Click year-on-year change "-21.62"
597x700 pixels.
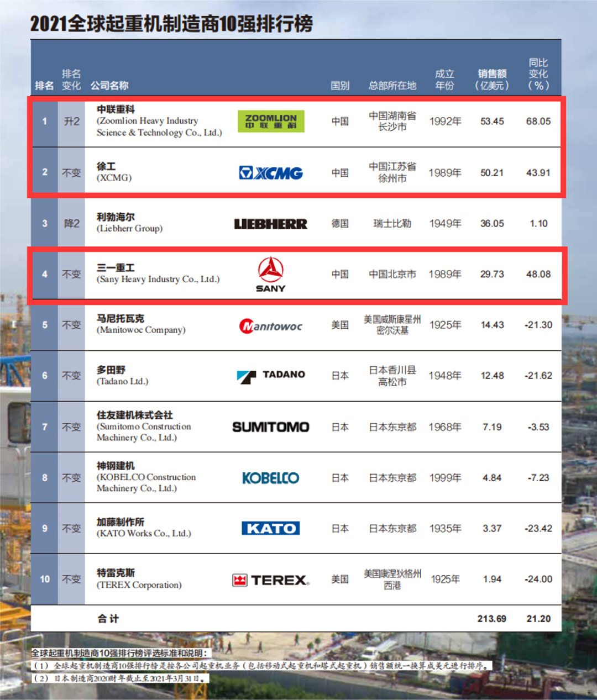pyautogui.click(x=538, y=376)
